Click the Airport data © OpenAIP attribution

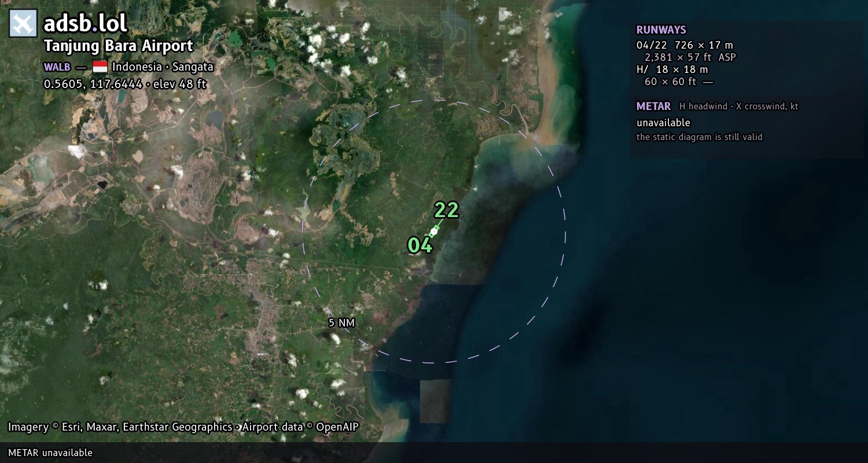pos(300,427)
